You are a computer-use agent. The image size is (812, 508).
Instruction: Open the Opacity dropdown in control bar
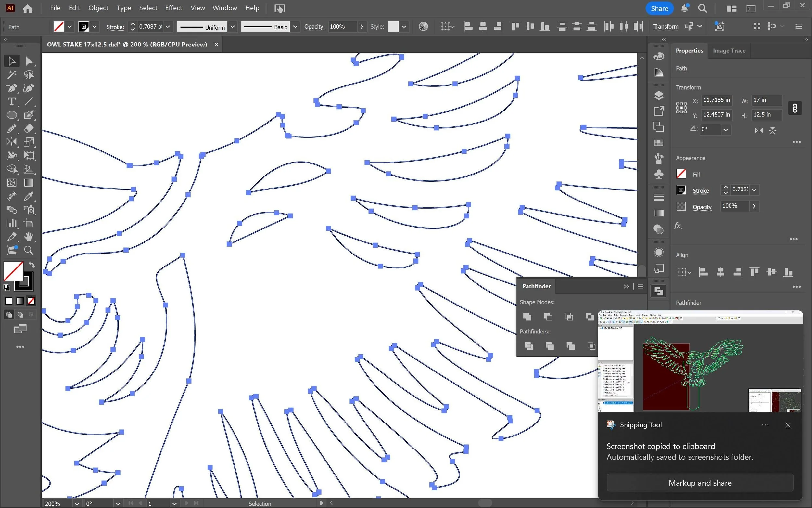(x=362, y=27)
